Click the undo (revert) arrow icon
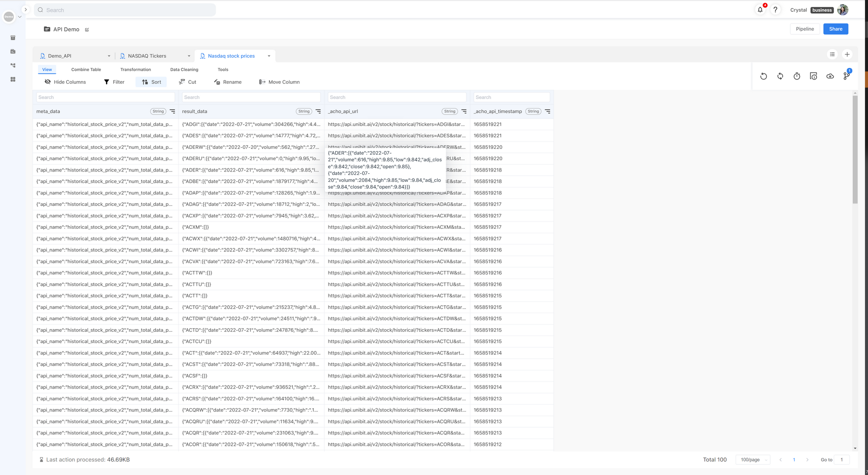This screenshot has width=868, height=475. coord(763,76)
